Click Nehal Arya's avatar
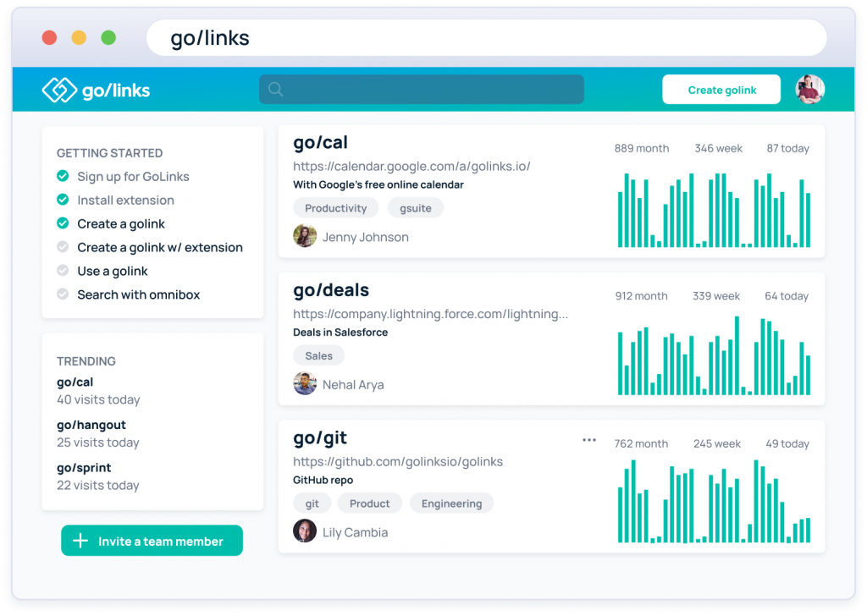 click(305, 383)
